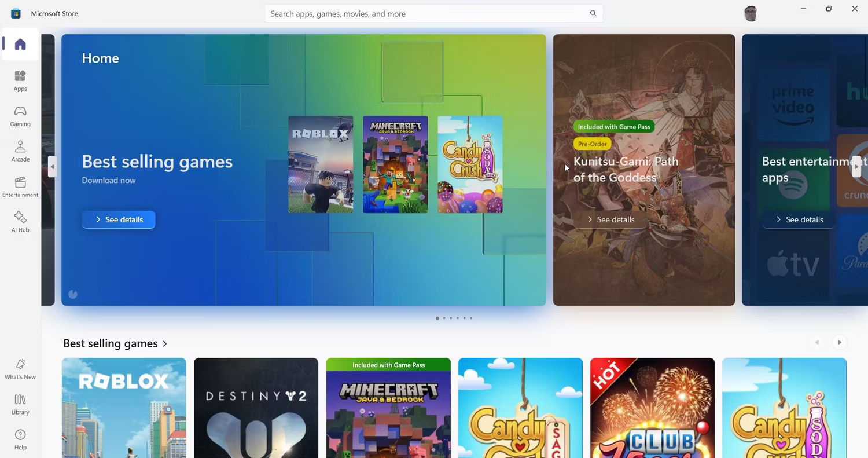Select the second carousel page dot
Viewport: 868px width, 458px height.
point(444,318)
